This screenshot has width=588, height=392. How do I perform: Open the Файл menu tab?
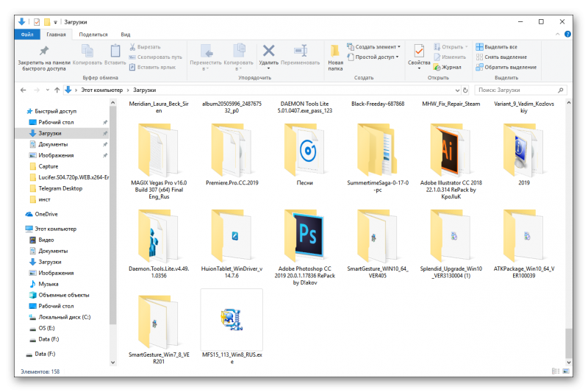(x=27, y=34)
